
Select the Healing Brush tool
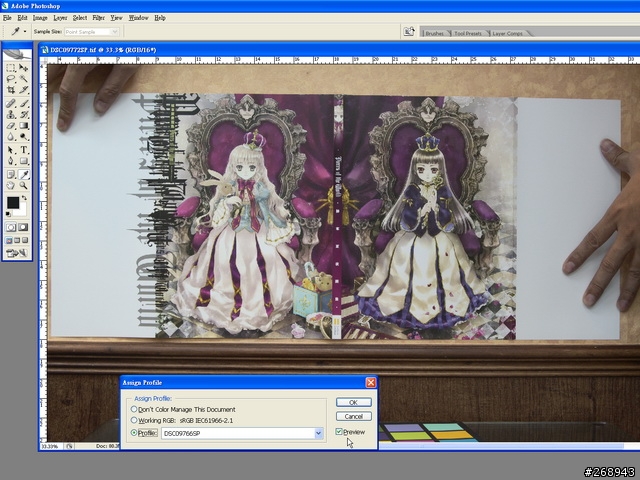11,103
